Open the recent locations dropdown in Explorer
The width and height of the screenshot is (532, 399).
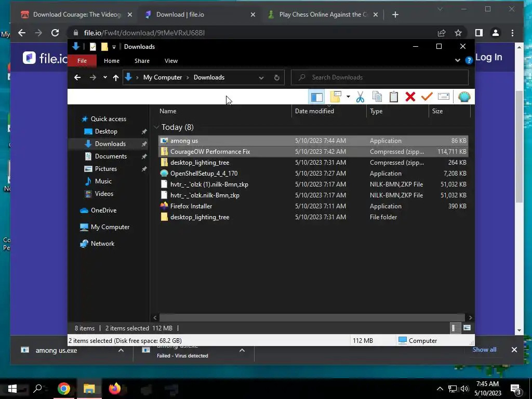[105, 77]
